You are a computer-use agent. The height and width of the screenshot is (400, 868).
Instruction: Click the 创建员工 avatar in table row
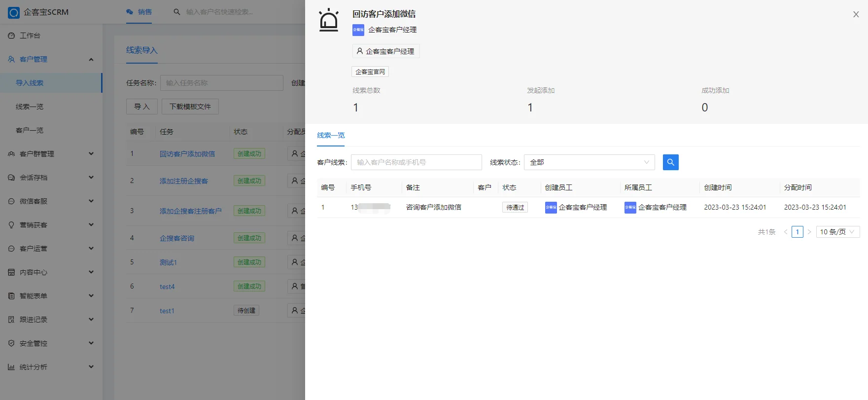click(x=551, y=208)
